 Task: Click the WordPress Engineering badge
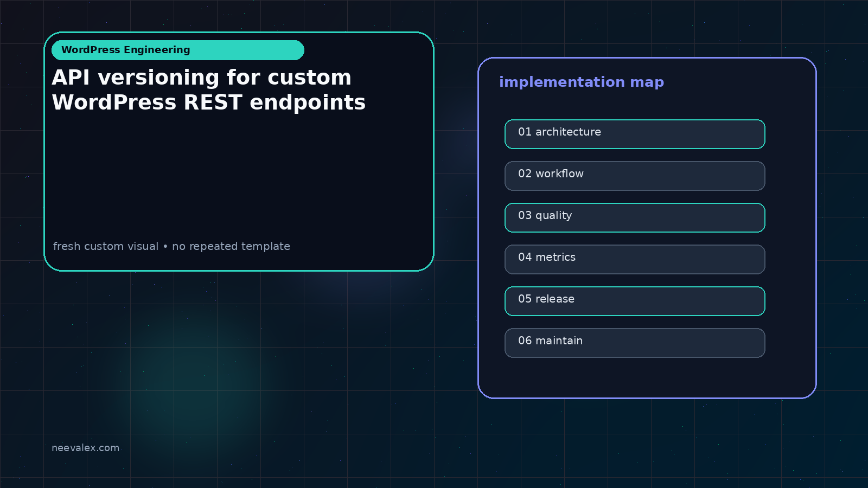(178, 50)
